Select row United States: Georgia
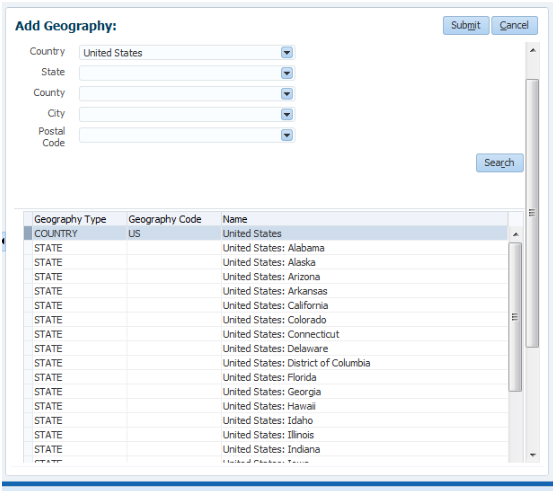 (266, 392)
